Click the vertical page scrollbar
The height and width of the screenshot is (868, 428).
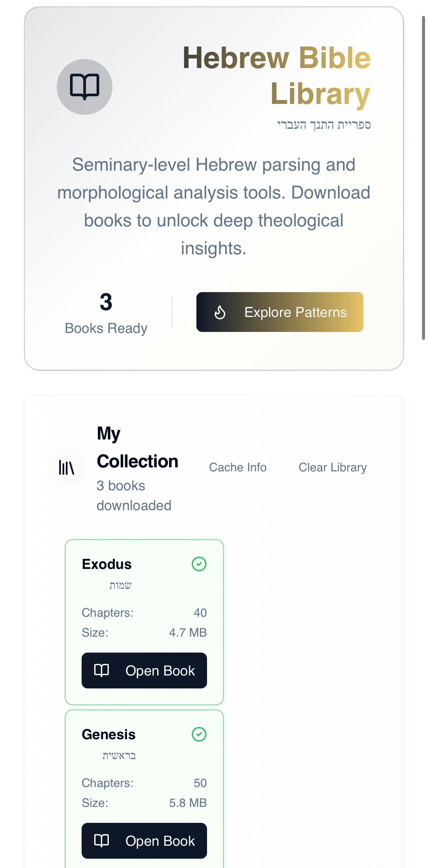point(423,178)
